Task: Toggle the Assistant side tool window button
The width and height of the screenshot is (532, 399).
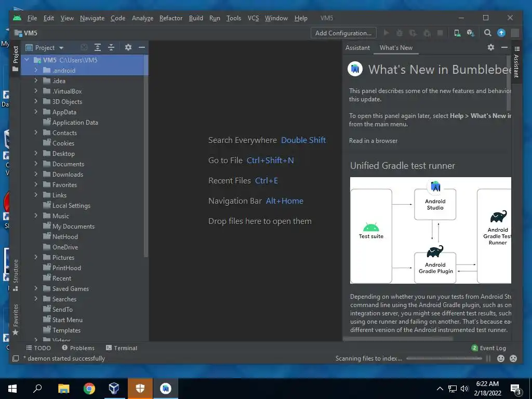Action: (x=516, y=63)
